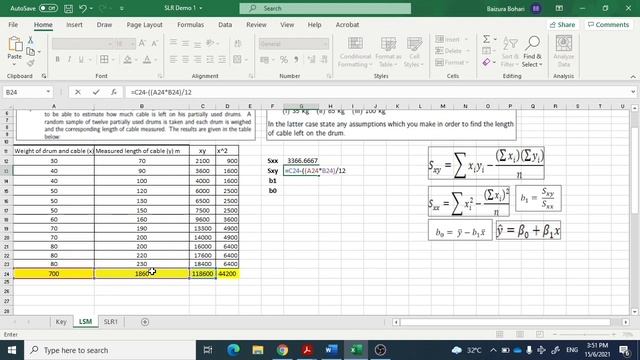Viewport: 640px width, 360px height.
Task: Open the Undo history dropdown
Action: tap(91, 9)
